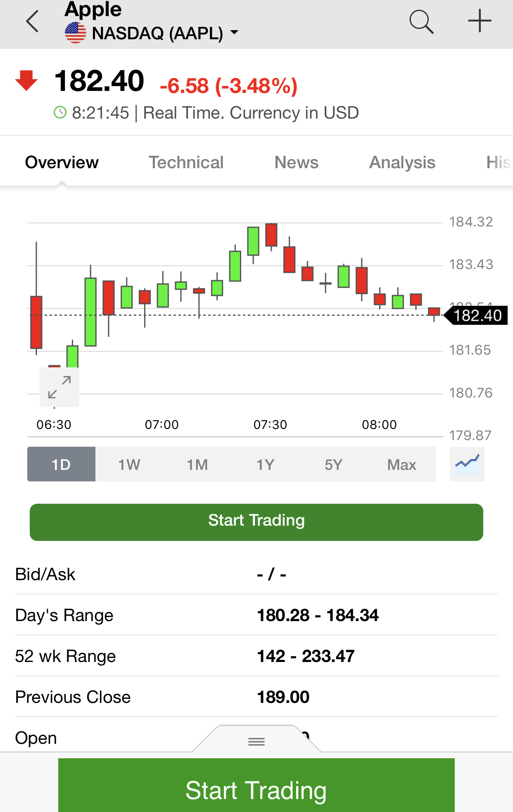Add Apple to watchlist with plus icon
Screen dimensions: 513x812
click(480, 21)
